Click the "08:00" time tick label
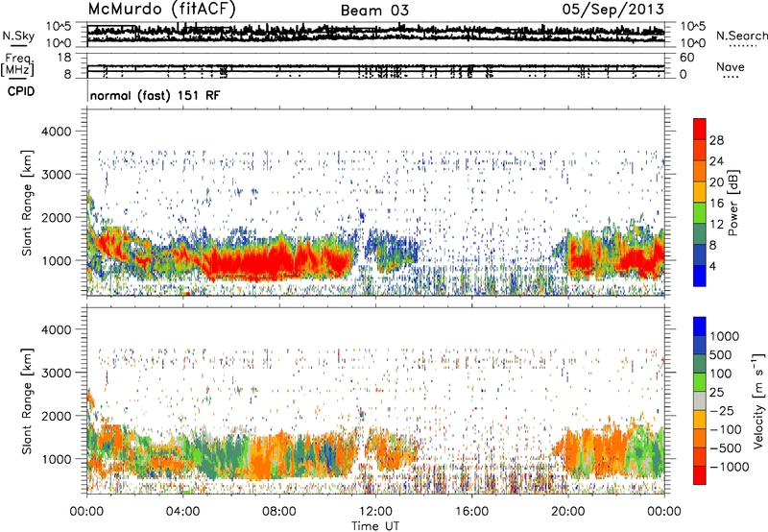768x532 pixels. point(278,512)
